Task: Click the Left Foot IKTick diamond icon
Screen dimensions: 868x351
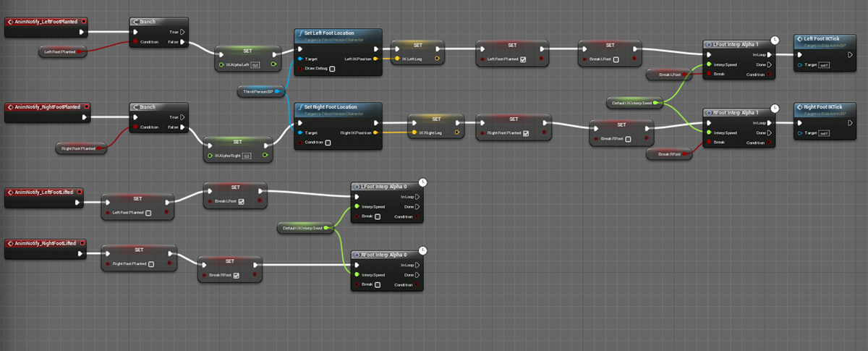Action: pos(799,38)
